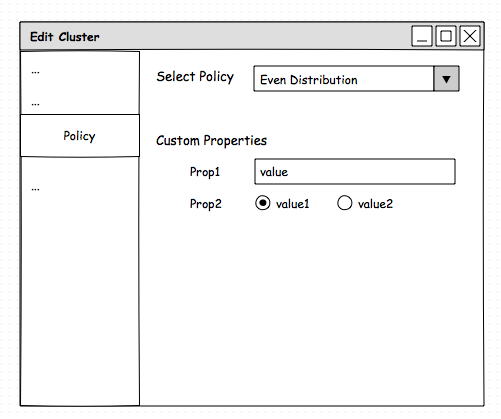Select the value1 radio button
The image size is (501, 419).
click(263, 203)
